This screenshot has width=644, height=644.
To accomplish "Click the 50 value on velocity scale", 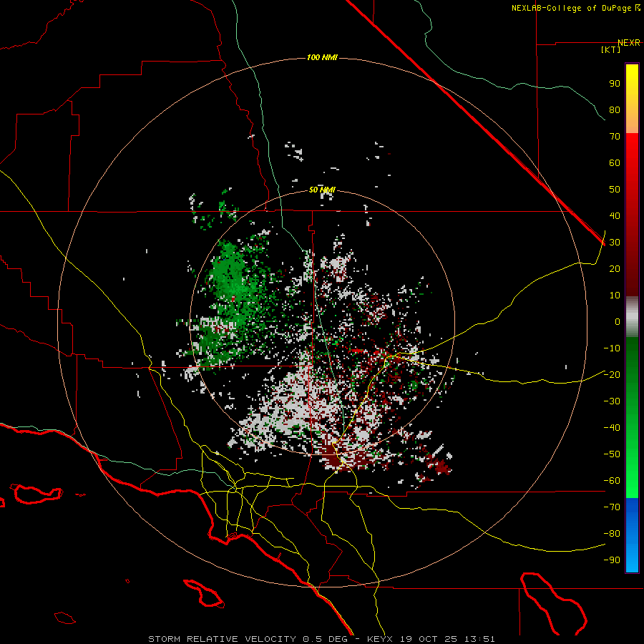I will tap(615, 190).
